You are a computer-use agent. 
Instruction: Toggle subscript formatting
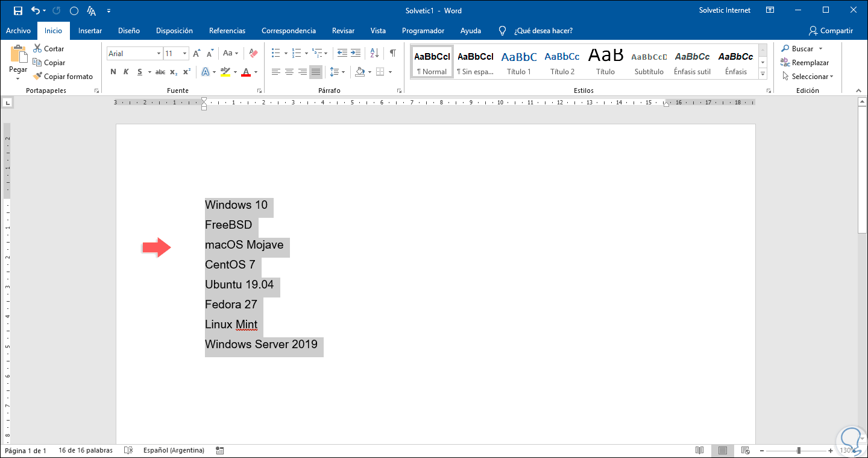[174, 72]
